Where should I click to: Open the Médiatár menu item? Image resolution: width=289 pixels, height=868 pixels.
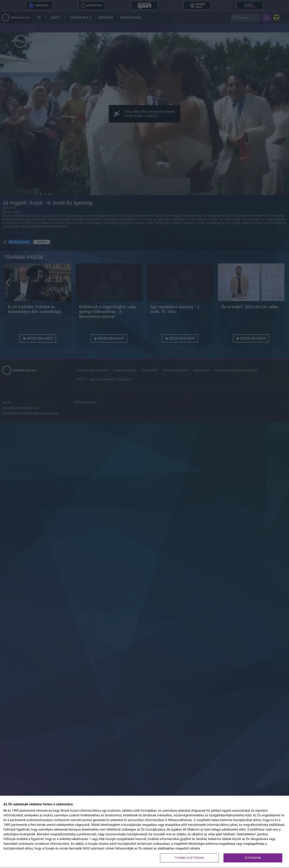click(106, 18)
